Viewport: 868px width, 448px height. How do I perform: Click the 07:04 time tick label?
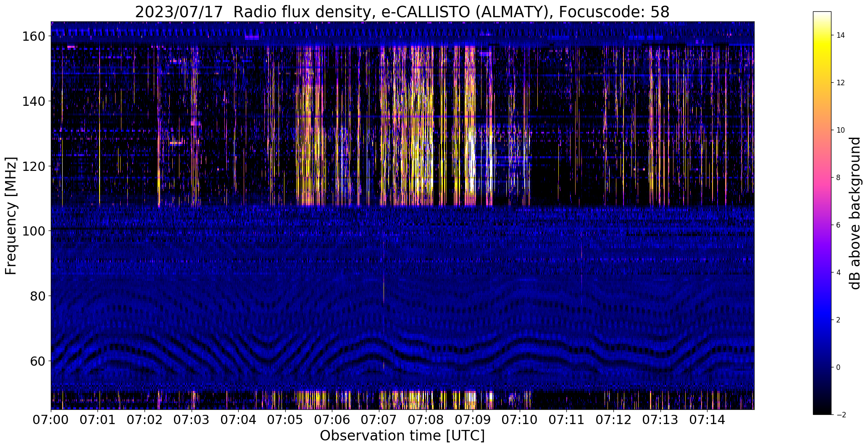pyautogui.click(x=239, y=419)
